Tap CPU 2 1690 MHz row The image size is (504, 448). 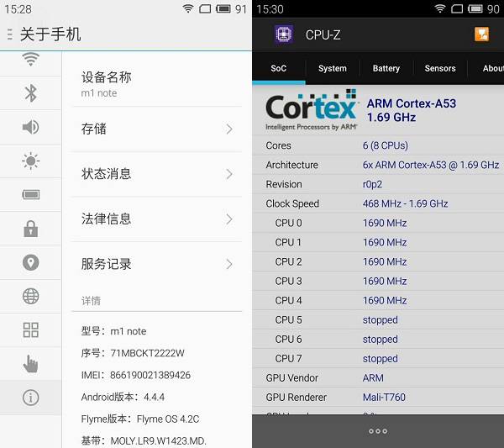coord(378,261)
